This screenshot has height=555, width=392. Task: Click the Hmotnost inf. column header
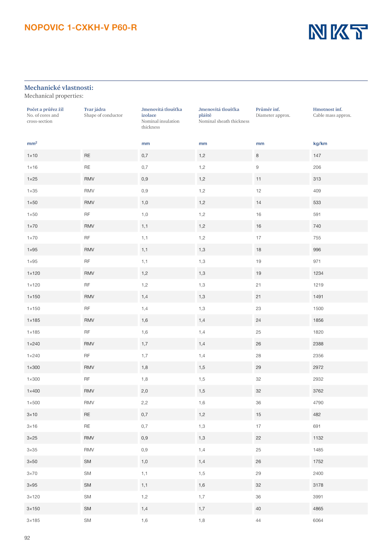point(327,109)
